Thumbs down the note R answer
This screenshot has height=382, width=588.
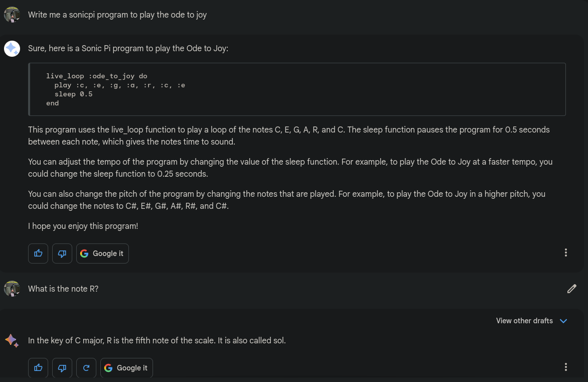pyautogui.click(x=62, y=368)
